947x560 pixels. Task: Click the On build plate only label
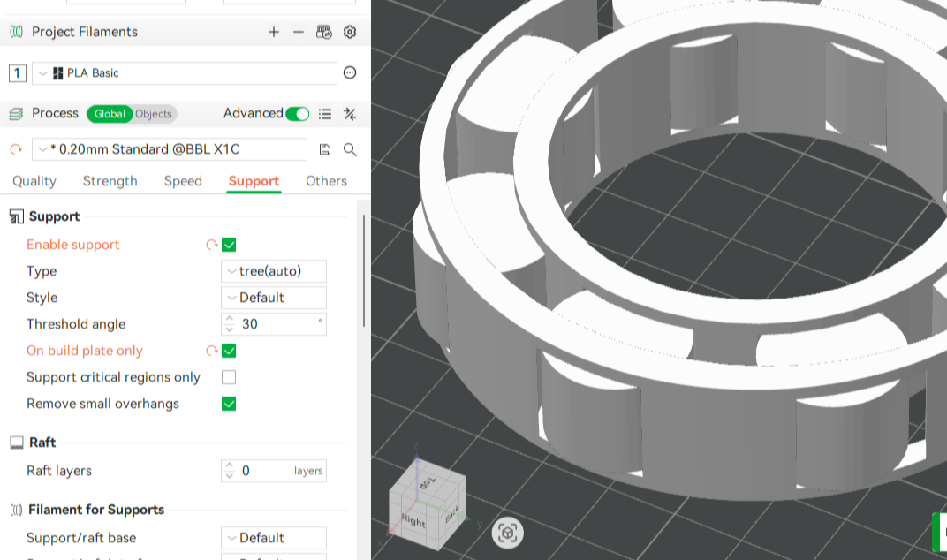pyautogui.click(x=85, y=351)
